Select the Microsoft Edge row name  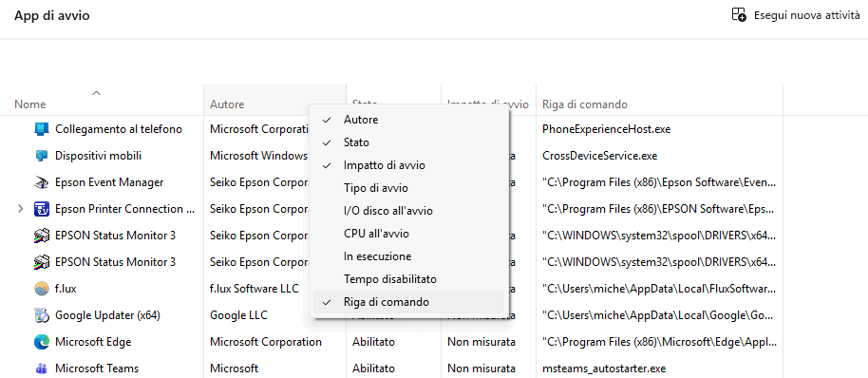tap(93, 342)
